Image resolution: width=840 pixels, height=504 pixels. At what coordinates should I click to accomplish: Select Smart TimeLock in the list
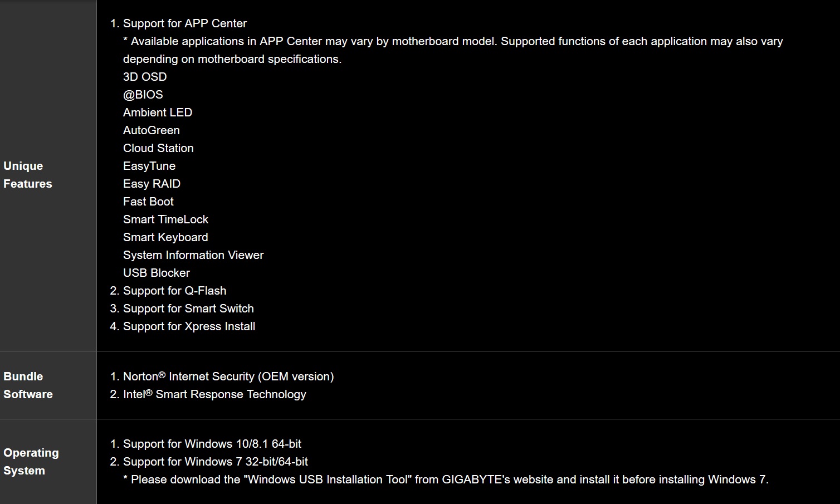pos(165,219)
